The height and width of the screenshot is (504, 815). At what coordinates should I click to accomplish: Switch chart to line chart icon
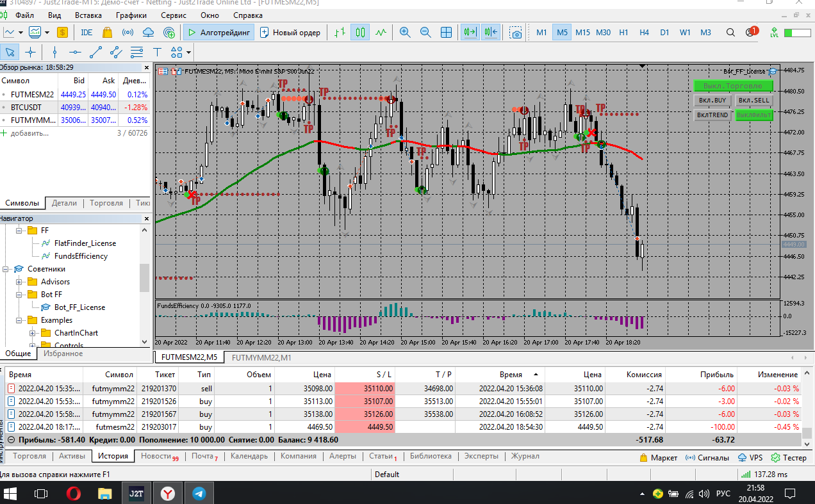(382, 32)
